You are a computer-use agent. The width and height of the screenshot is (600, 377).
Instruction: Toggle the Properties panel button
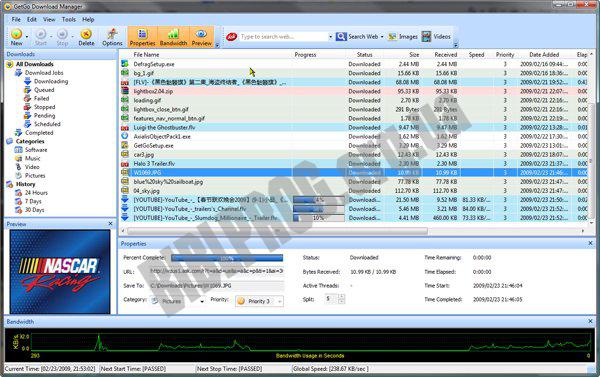[142, 37]
